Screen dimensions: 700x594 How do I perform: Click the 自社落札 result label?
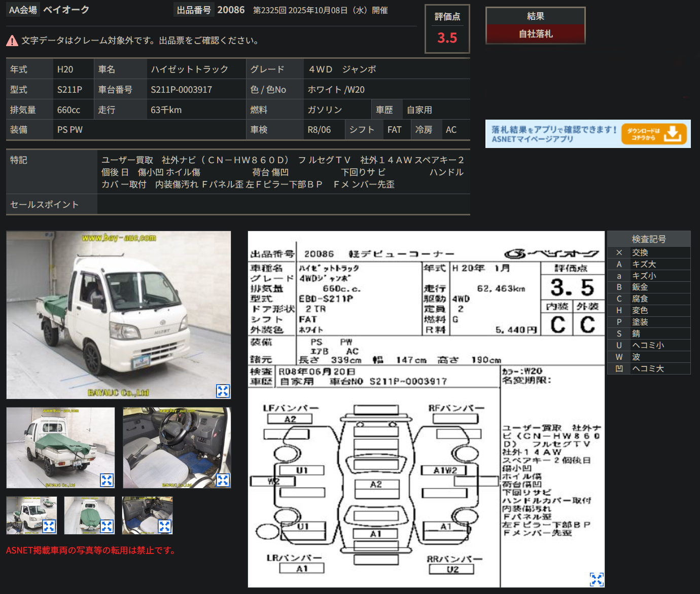[536, 34]
